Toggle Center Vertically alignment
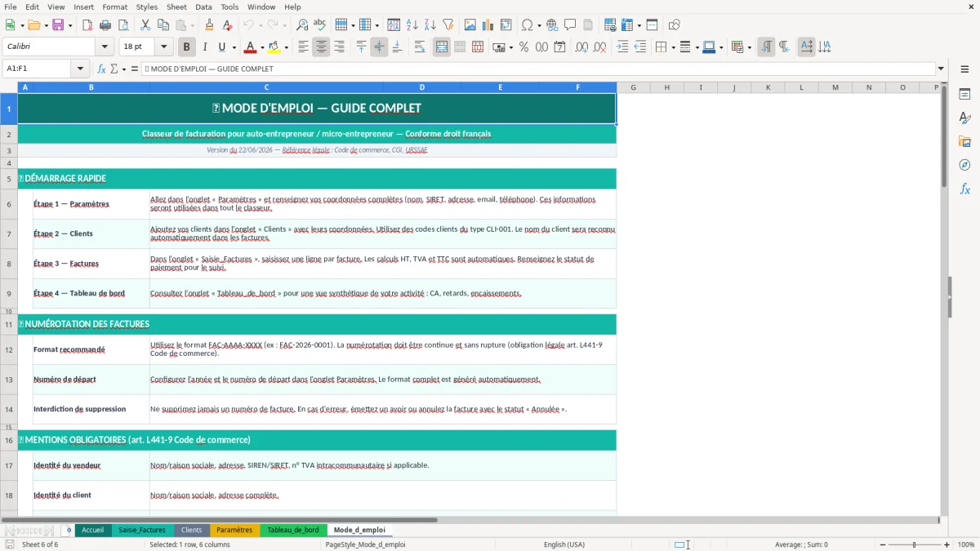 pyautogui.click(x=379, y=47)
